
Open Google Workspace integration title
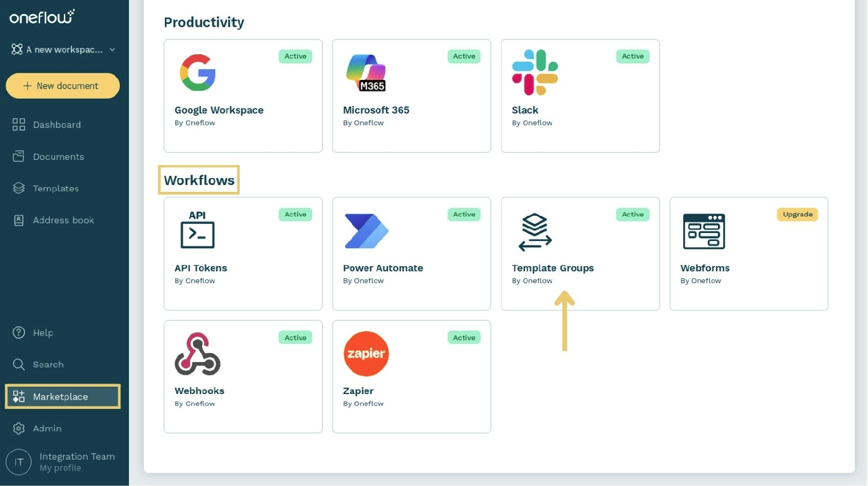pyautogui.click(x=219, y=110)
